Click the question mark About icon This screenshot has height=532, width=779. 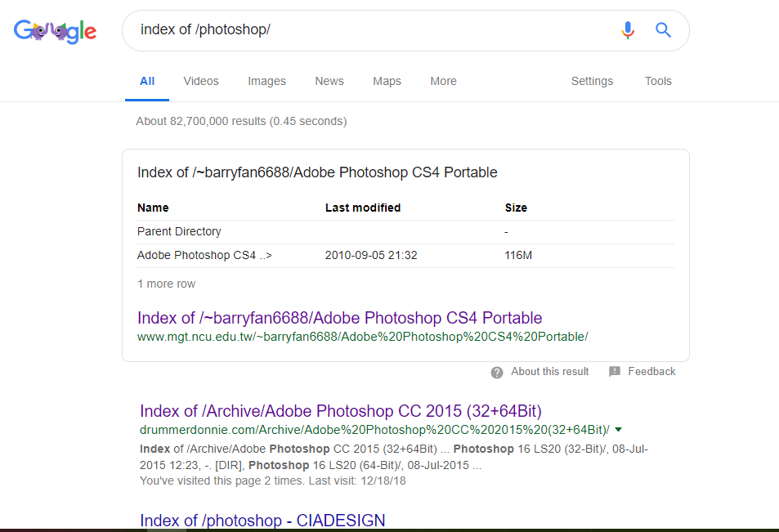tap(497, 372)
